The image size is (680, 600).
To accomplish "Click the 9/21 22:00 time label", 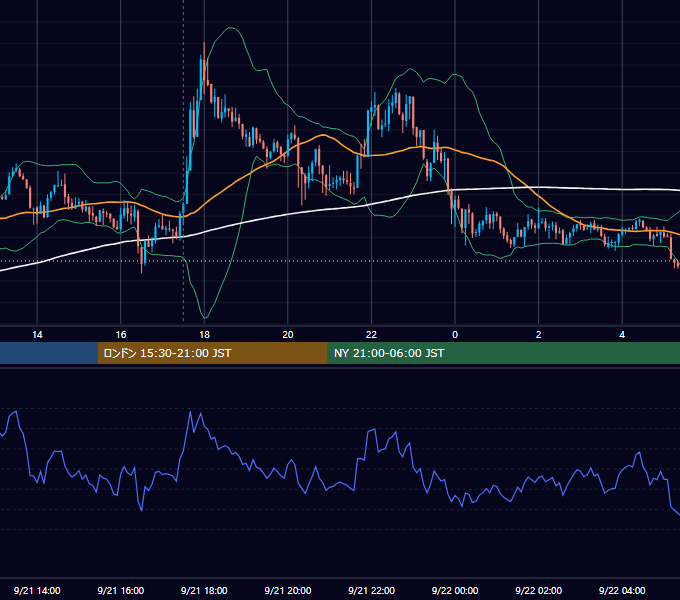I will tap(372, 590).
